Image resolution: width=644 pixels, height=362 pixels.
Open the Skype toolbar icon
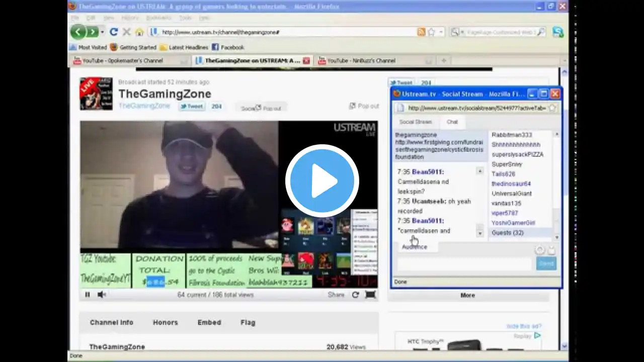(557, 32)
